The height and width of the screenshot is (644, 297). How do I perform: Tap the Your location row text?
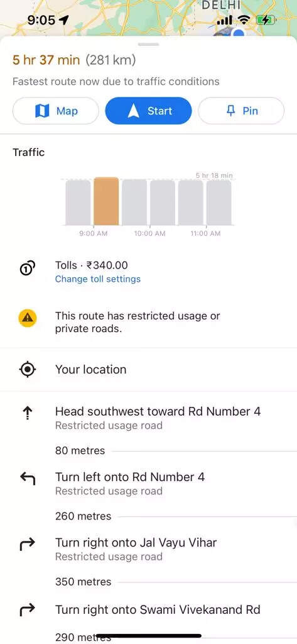click(x=90, y=369)
